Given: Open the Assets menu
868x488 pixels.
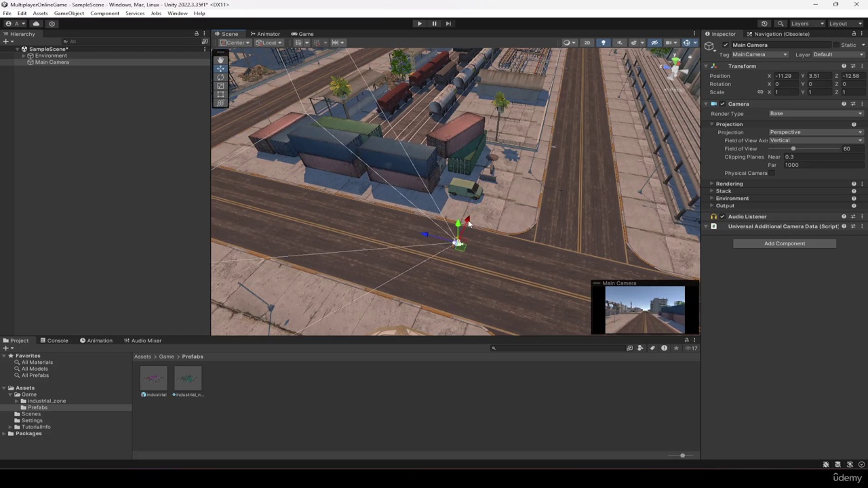Looking at the screenshot, I should pos(40,14).
